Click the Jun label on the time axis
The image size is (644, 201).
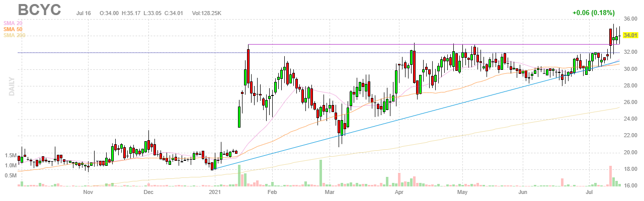point(523,192)
